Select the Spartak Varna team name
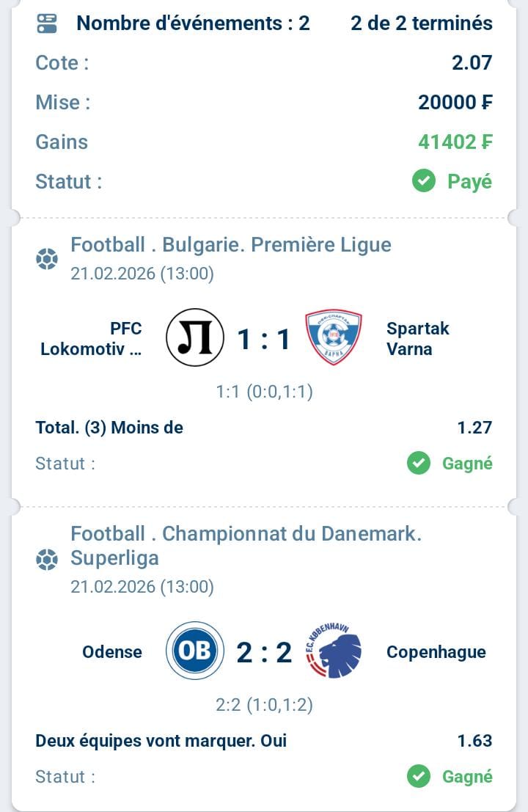Image resolution: width=528 pixels, height=812 pixels. [417, 338]
